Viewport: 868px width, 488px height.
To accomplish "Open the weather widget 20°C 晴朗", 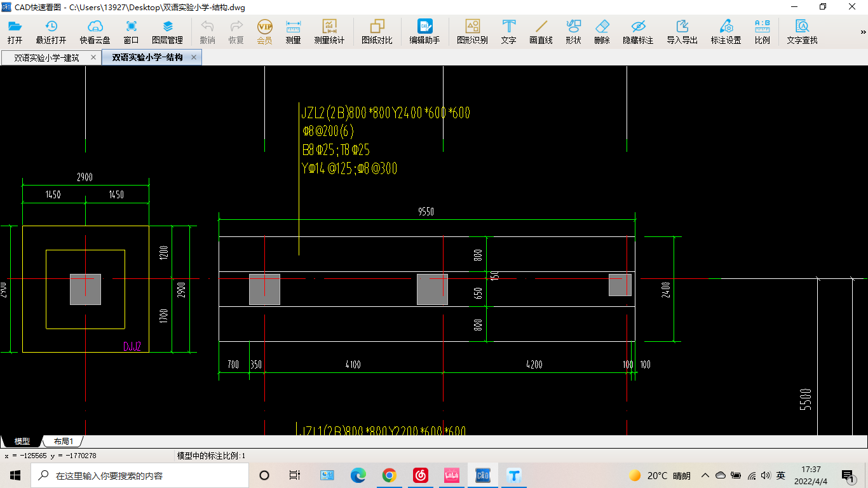I will [x=659, y=475].
